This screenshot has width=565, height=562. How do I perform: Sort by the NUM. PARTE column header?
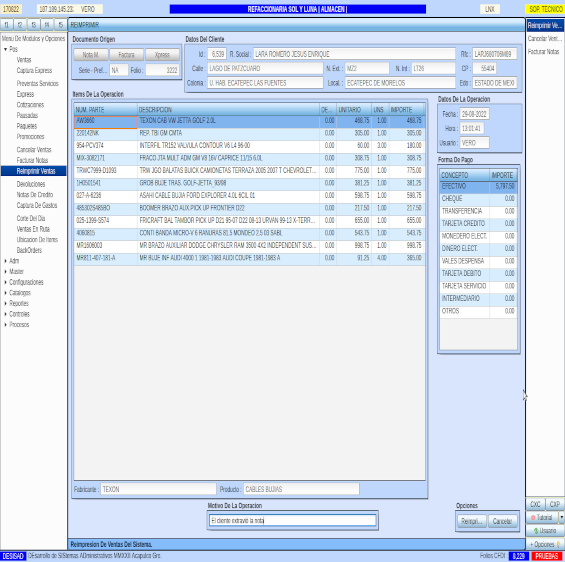tap(106, 110)
